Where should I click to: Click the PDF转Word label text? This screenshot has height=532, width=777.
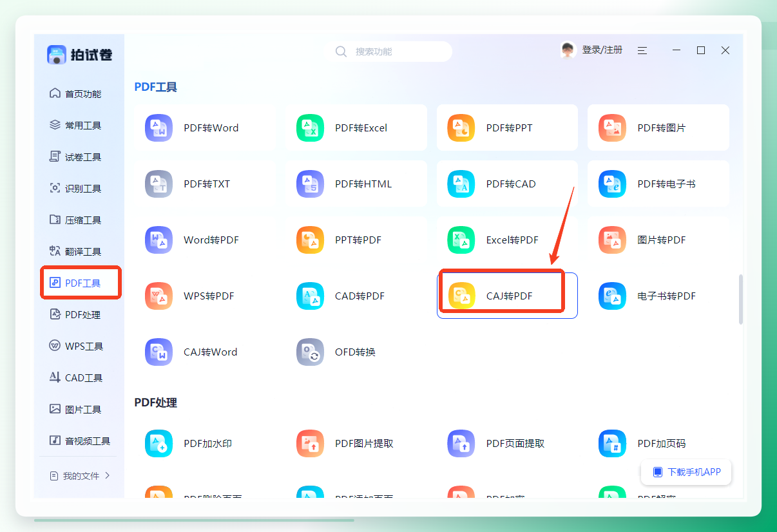tap(211, 128)
